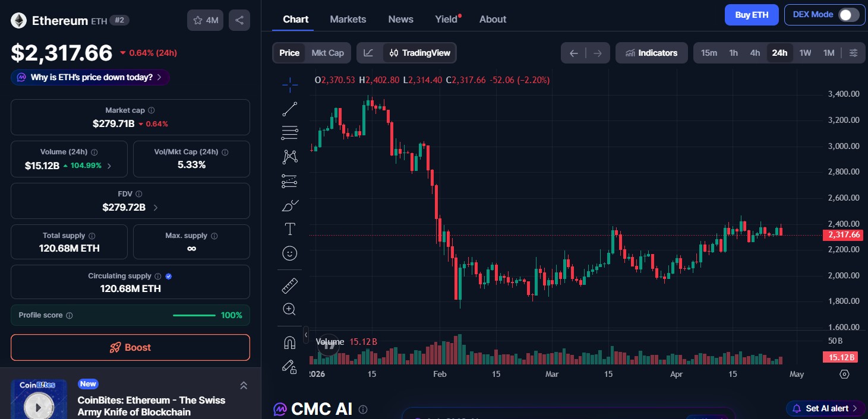Image resolution: width=868 pixels, height=419 pixels.
Task: Activate the Zoom In tool
Action: click(289, 309)
